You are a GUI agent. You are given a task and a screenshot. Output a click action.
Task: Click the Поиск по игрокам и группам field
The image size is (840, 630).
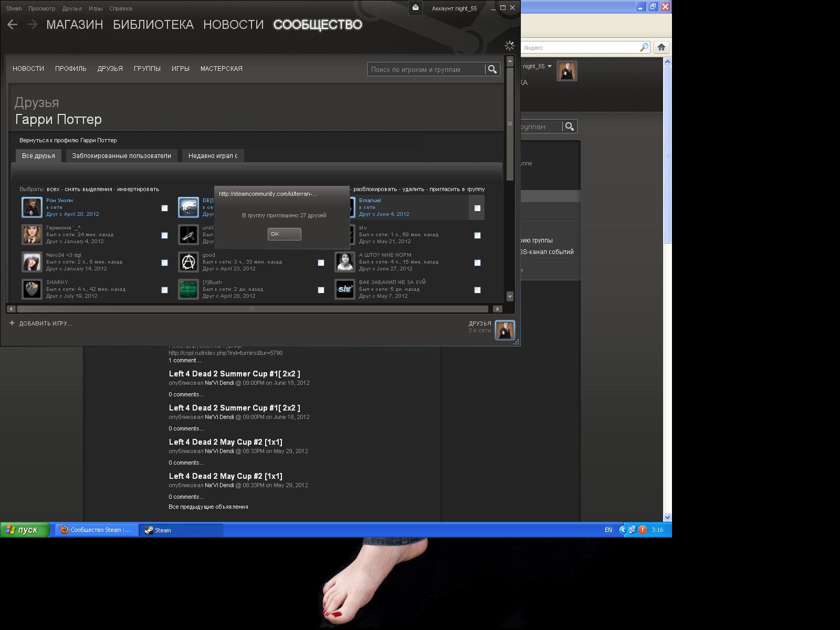[426, 69]
